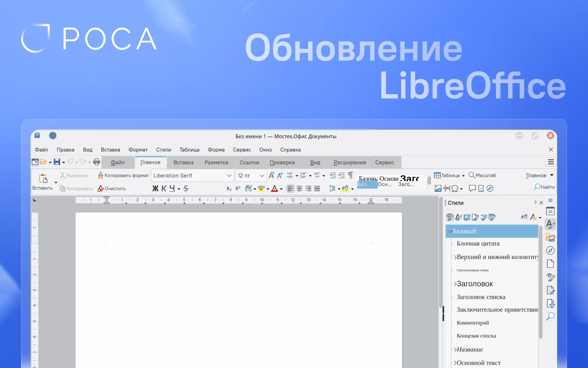This screenshot has width=588, height=368.
Task: Click the Strikethrough text icon
Action: coord(186,189)
